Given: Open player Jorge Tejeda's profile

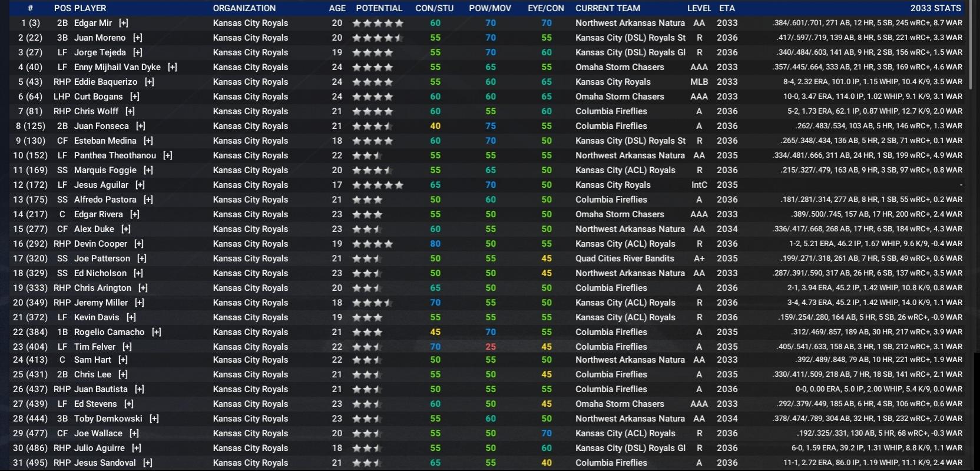Looking at the screenshot, I should point(100,52).
